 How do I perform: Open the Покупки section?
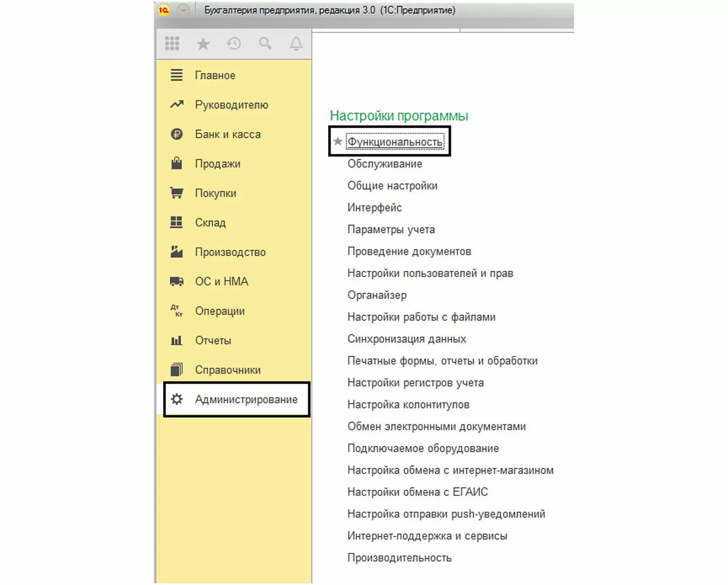[234, 193]
